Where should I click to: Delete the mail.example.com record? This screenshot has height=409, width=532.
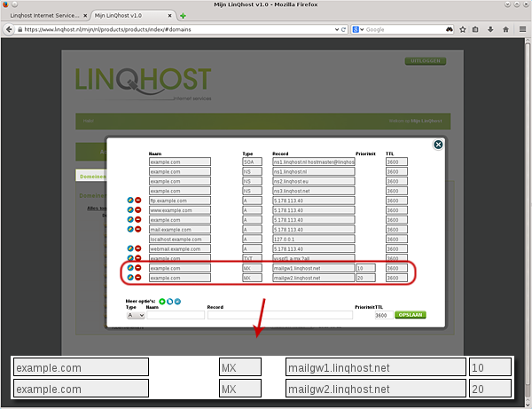tap(138, 230)
